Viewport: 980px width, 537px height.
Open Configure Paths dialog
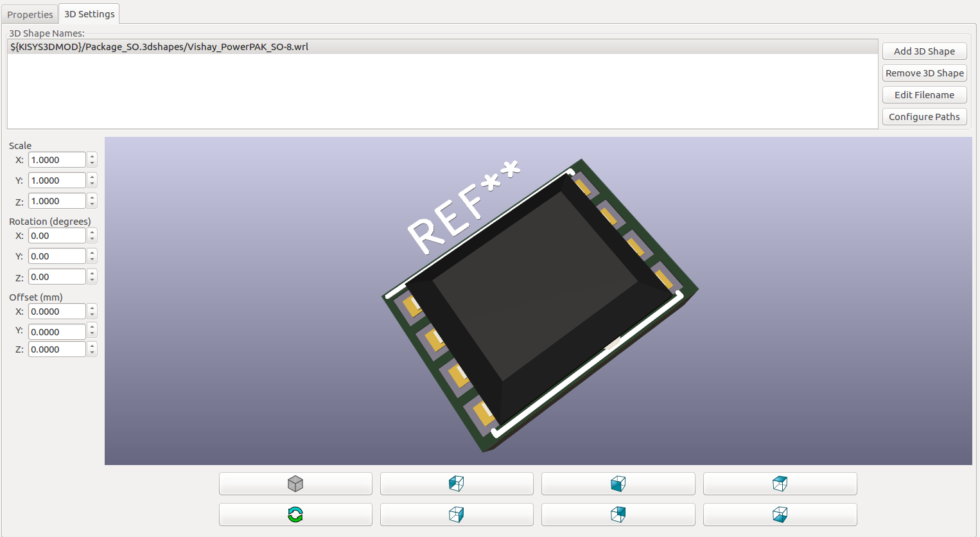924,117
